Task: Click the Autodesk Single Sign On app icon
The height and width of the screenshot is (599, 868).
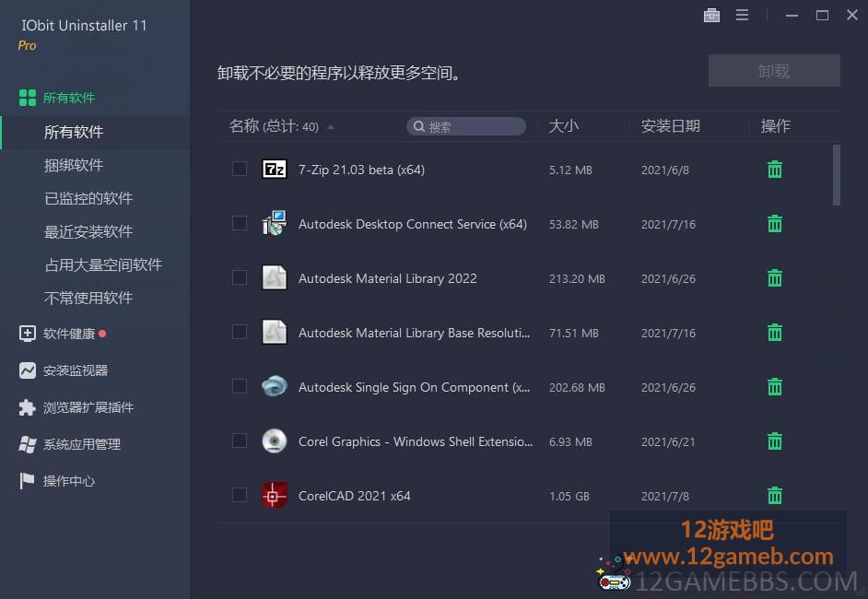Action: [274, 386]
